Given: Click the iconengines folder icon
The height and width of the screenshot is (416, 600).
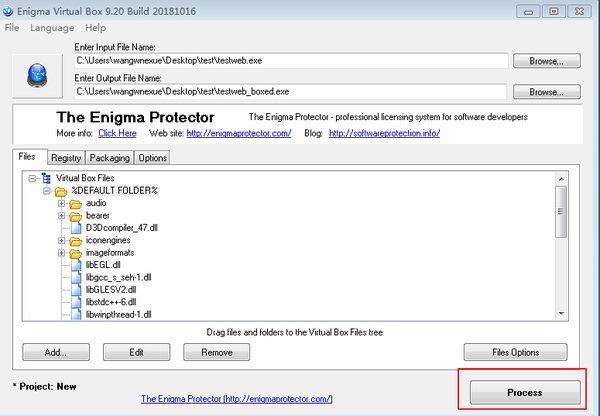Looking at the screenshot, I should pyautogui.click(x=76, y=241).
